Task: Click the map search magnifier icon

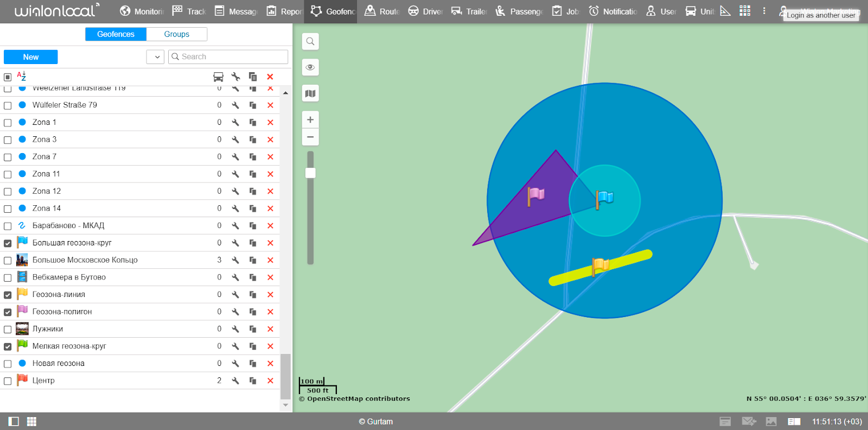Action: point(310,41)
